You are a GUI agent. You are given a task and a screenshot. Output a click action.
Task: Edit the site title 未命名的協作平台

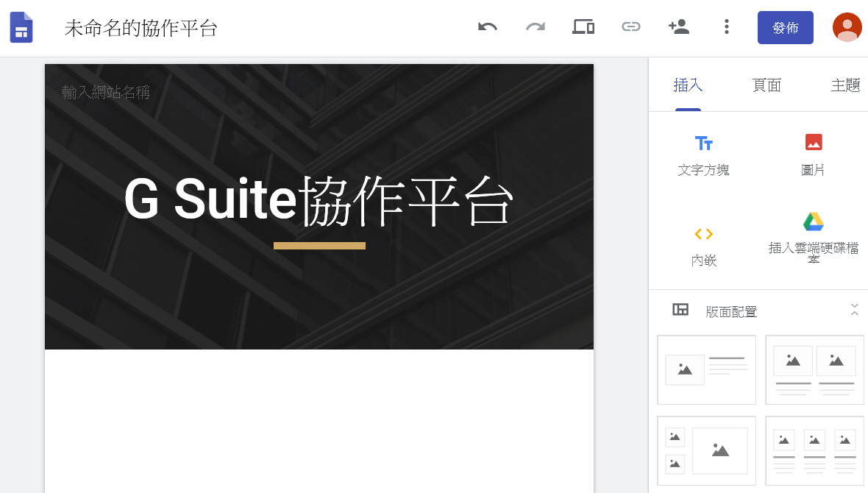[x=141, y=28]
